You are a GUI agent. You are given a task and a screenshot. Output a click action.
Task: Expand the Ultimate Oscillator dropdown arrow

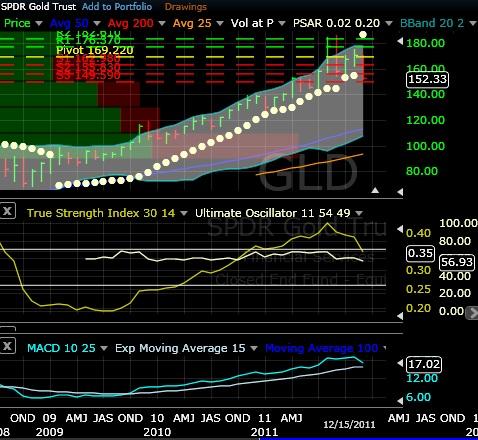(x=359, y=213)
